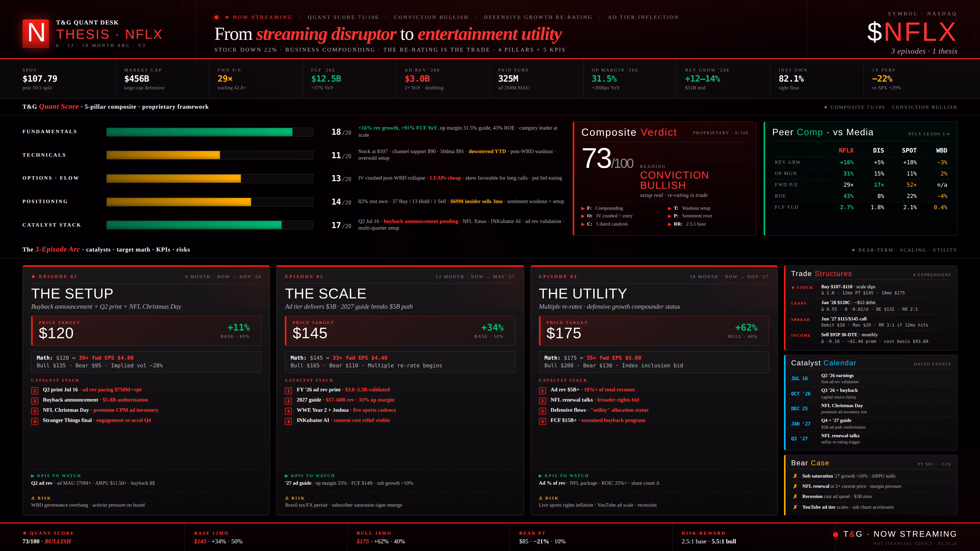
Task: Click the MARKET CAP value $456B
Action: tap(137, 79)
